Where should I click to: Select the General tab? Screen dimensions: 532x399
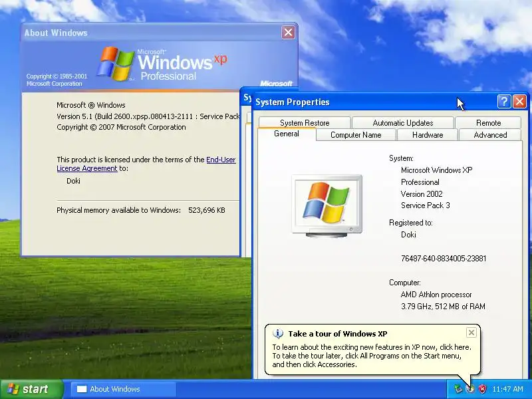(x=287, y=134)
